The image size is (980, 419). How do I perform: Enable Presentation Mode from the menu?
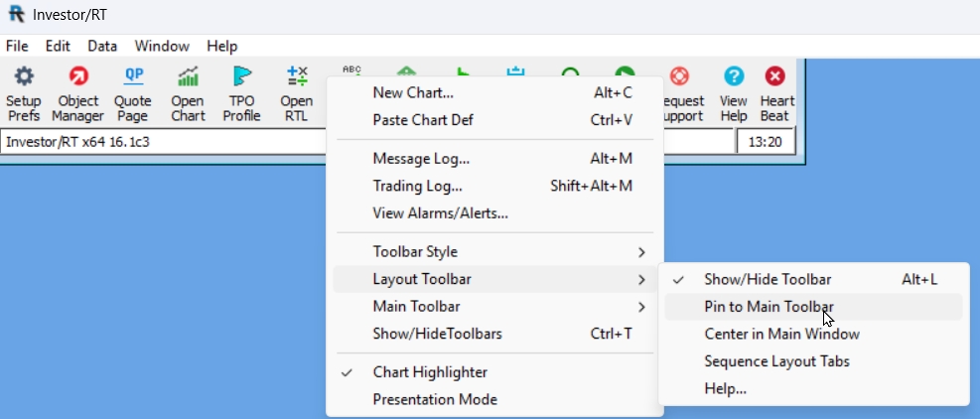tap(495, 399)
